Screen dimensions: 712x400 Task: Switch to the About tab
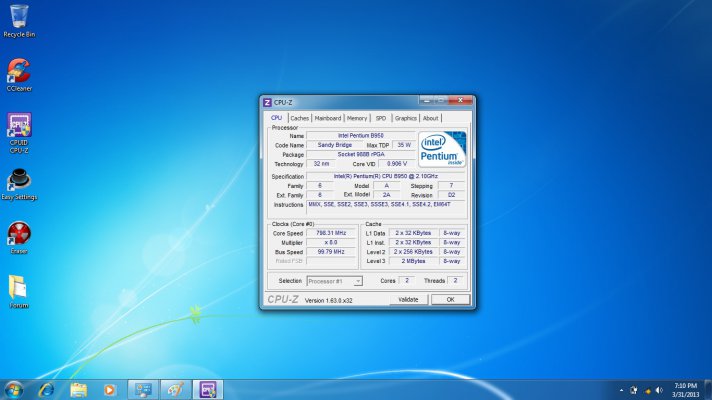coord(430,118)
